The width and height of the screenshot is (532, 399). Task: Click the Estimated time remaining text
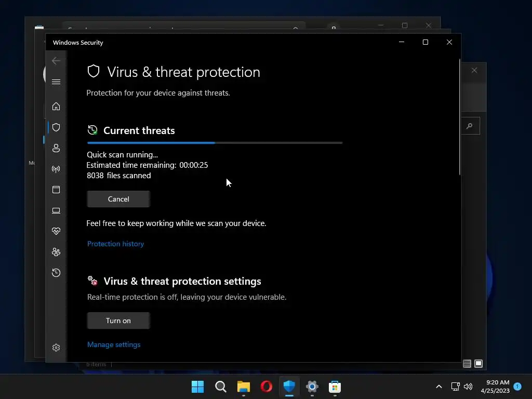coord(147,165)
